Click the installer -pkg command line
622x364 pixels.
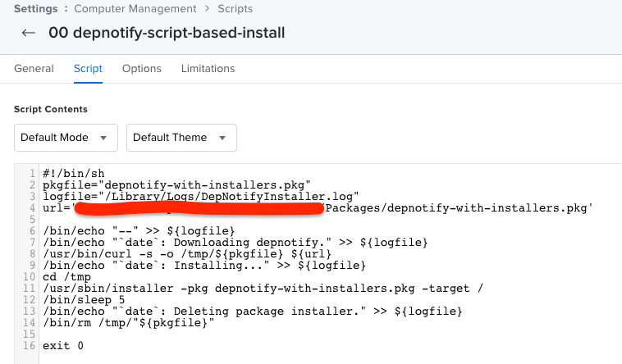click(x=263, y=289)
